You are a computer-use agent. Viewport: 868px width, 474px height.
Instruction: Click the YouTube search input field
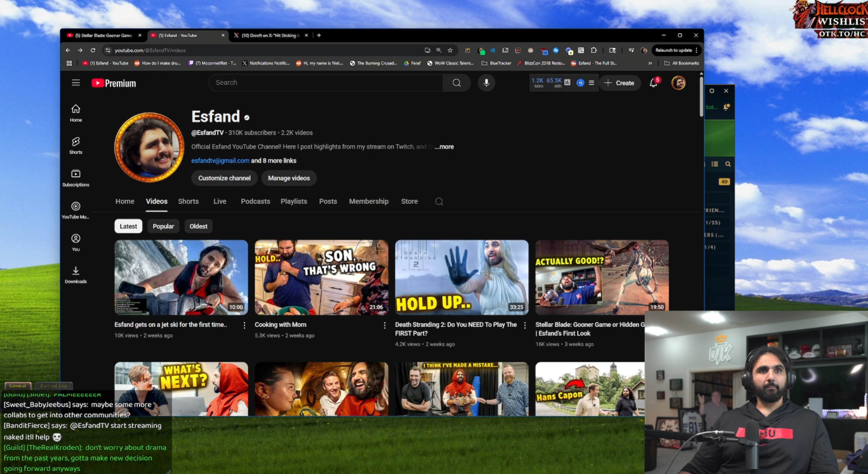coord(326,83)
